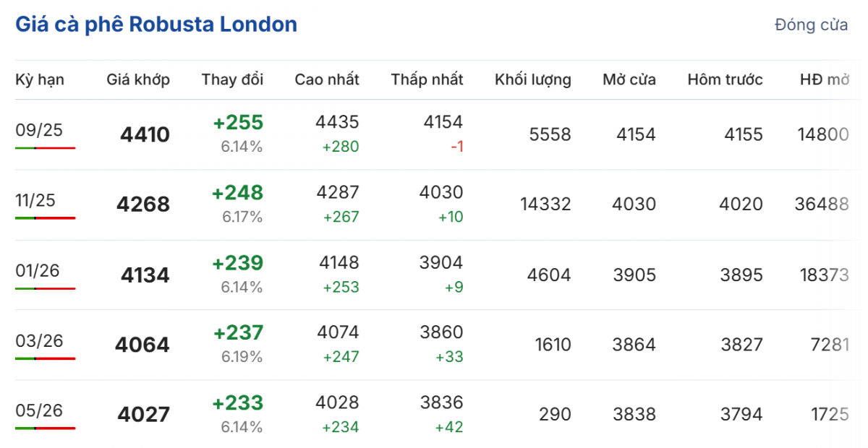Click the Đóng cửa status label
868x448 pixels.
(811, 25)
